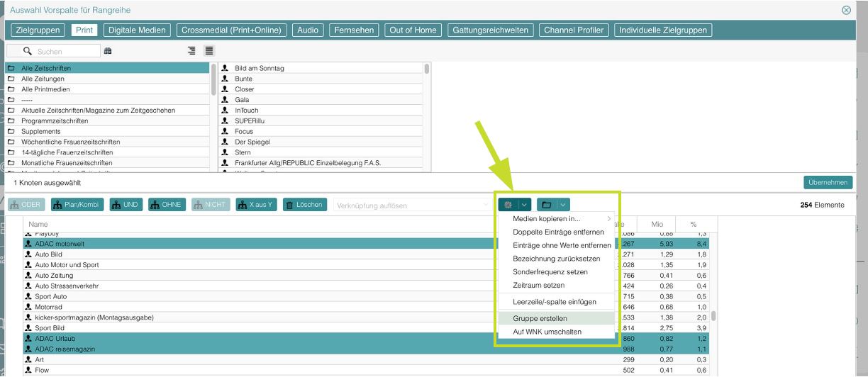Screen dimensions: 868x377
Task: Click the Übernehmen button
Action: (x=828, y=183)
